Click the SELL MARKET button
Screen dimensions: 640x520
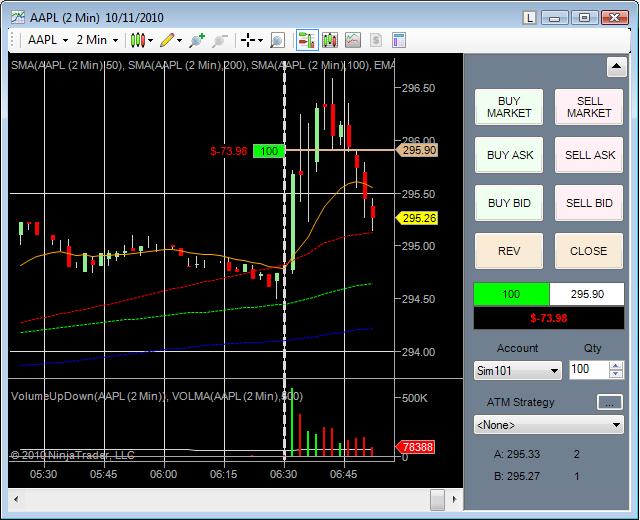[589, 107]
